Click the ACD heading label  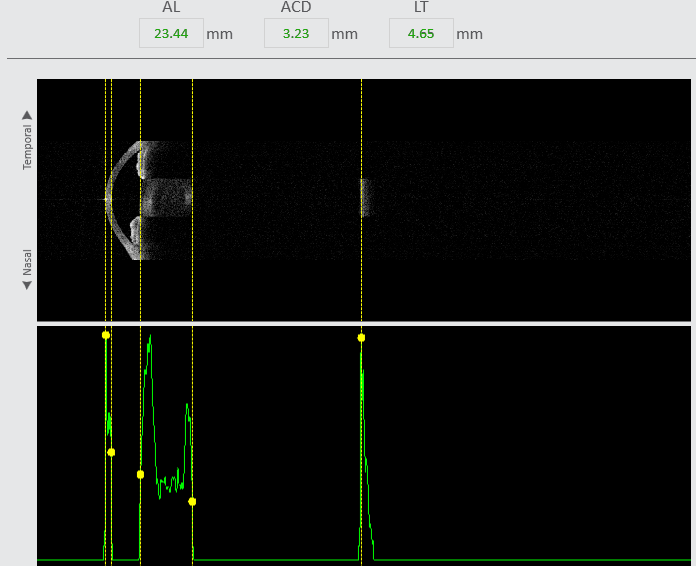click(296, 7)
